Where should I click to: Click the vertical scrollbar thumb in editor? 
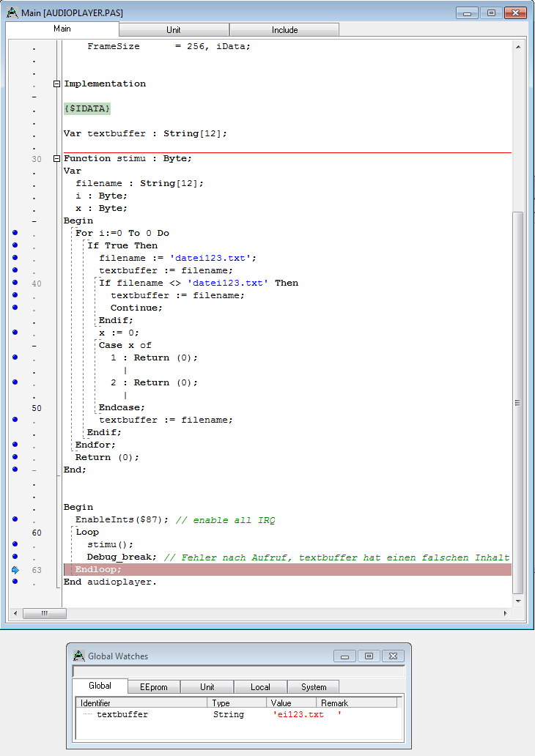(x=517, y=403)
